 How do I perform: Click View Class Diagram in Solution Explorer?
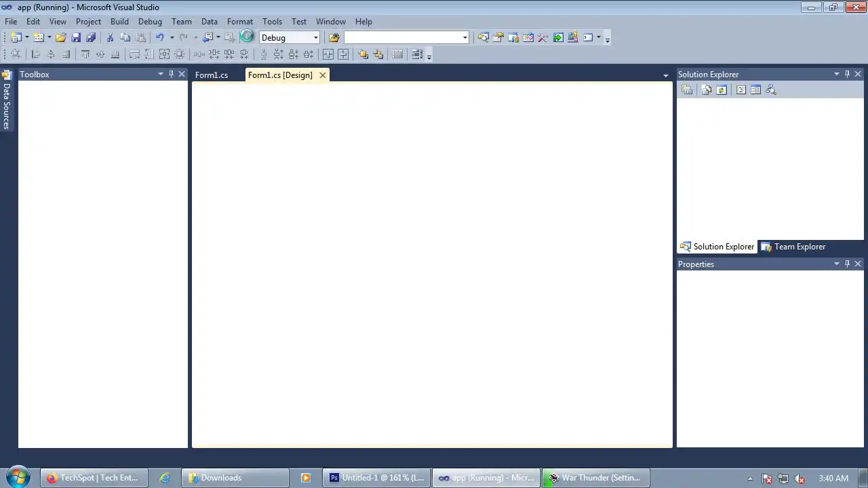(x=770, y=90)
